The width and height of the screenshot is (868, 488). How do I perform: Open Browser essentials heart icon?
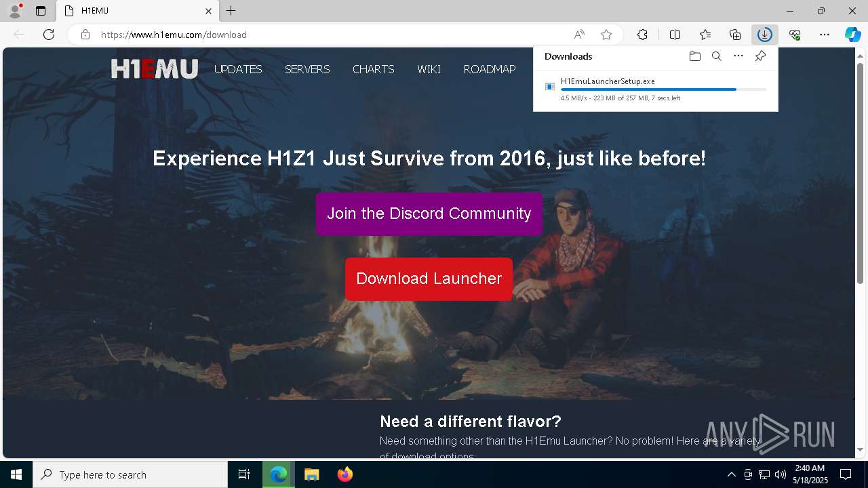[x=795, y=35]
